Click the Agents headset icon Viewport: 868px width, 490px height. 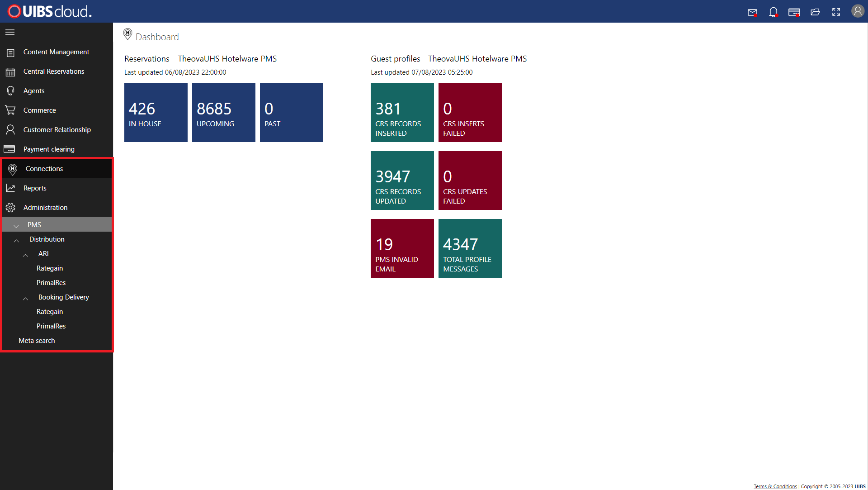coord(10,91)
